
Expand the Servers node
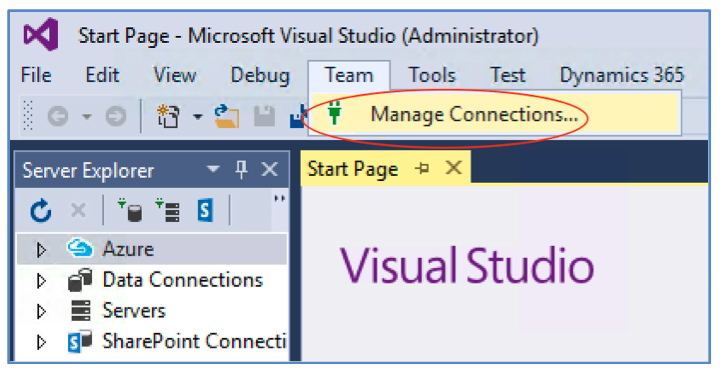pos(41,311)
